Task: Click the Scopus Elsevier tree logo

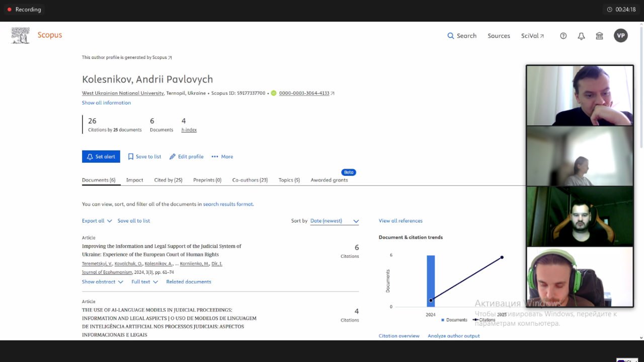Action: coord(21,35)
